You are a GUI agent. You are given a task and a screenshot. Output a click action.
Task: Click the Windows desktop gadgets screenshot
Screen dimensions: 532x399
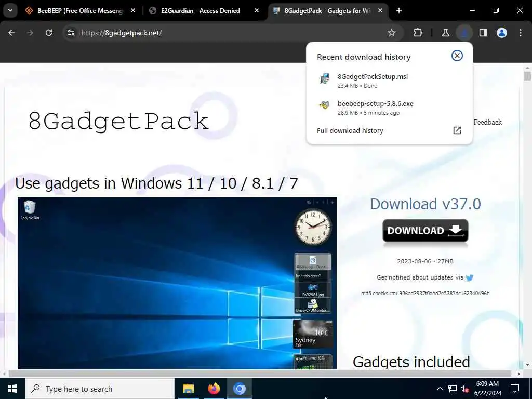(177, 283)
